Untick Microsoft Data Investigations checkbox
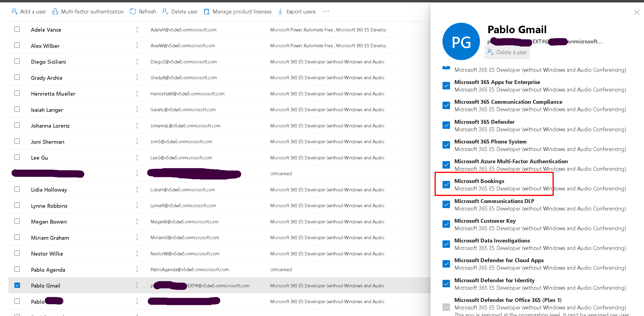The image size is (644, 316). pos(446,244)
